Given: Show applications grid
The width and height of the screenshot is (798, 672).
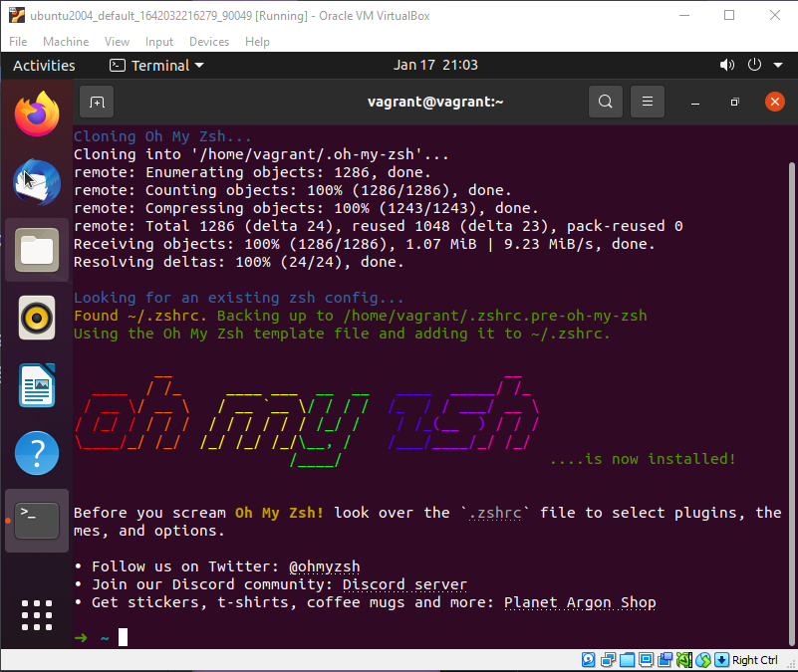Looking at the screenshot, I should click(37, 615).
